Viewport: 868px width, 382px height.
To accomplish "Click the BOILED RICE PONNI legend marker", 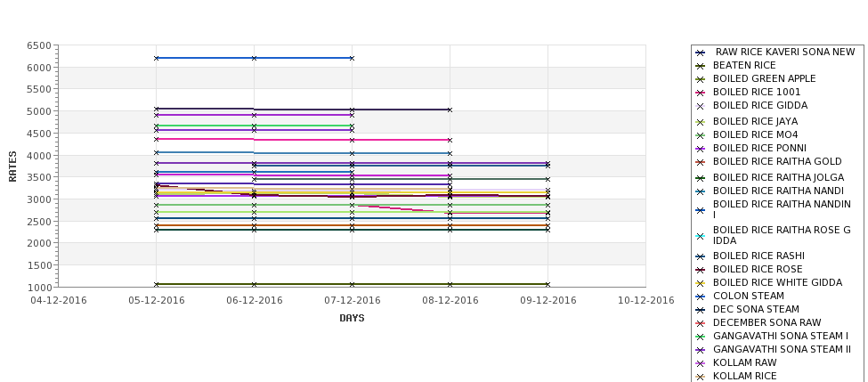I will [x=701, y=149].
